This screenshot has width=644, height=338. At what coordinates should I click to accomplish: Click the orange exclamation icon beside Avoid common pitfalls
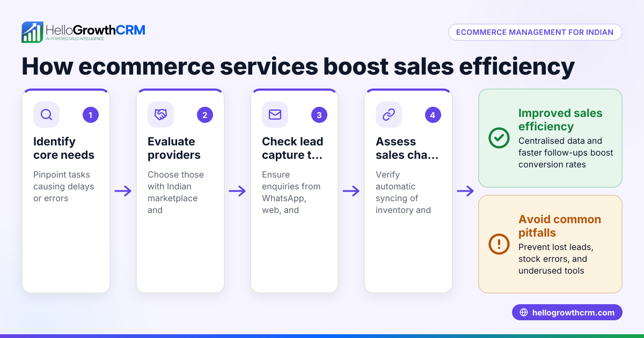coord(499,244)
